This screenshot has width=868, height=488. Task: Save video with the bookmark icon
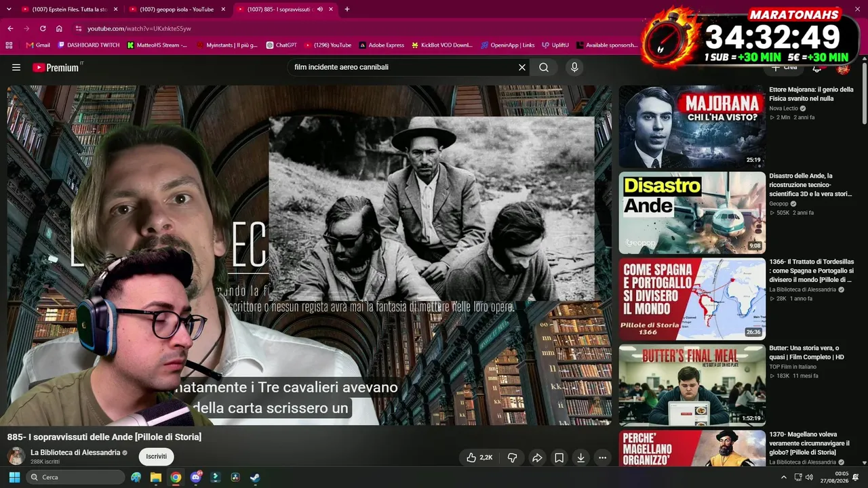coord(559,457)
